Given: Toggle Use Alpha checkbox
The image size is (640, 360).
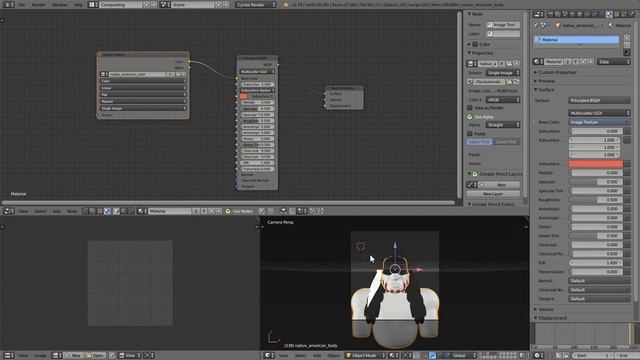Looking at the screenshot, I should (x=470, y=117).
